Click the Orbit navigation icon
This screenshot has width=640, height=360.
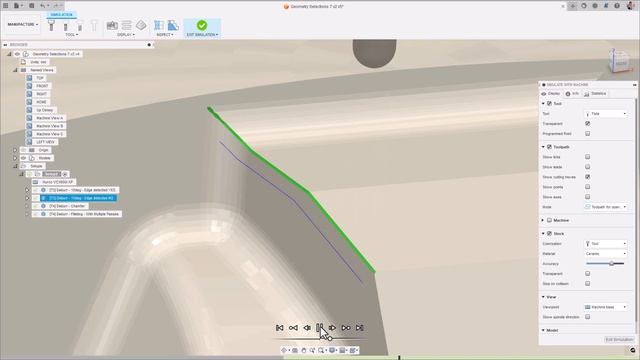[284, 350]
